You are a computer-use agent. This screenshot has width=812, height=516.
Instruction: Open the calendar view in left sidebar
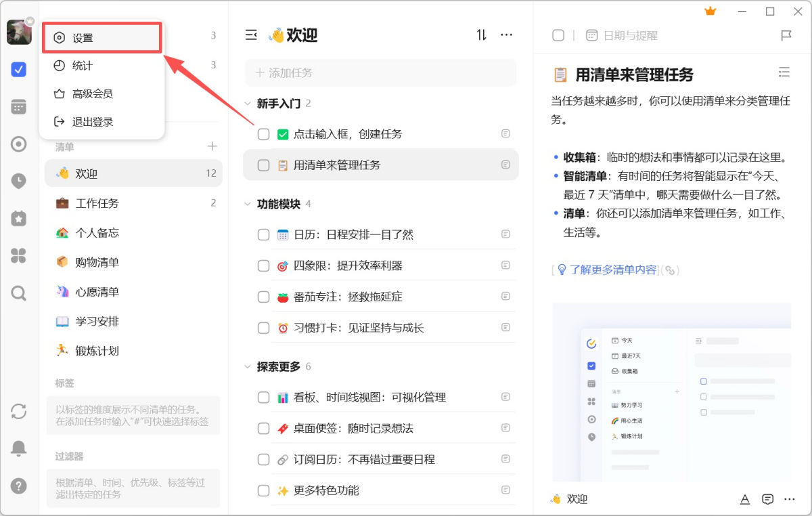[19, 106]
